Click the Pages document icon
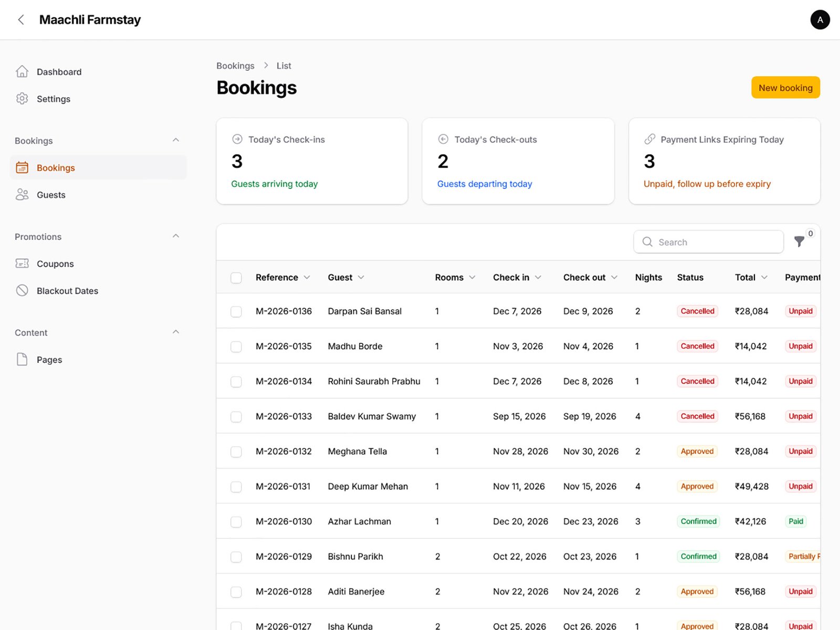Viewport: 840px width, 630px height. [22, 359]
